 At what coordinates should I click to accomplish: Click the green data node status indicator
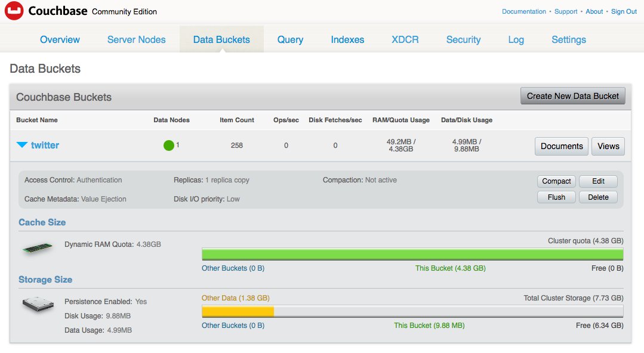pos(168,145)
